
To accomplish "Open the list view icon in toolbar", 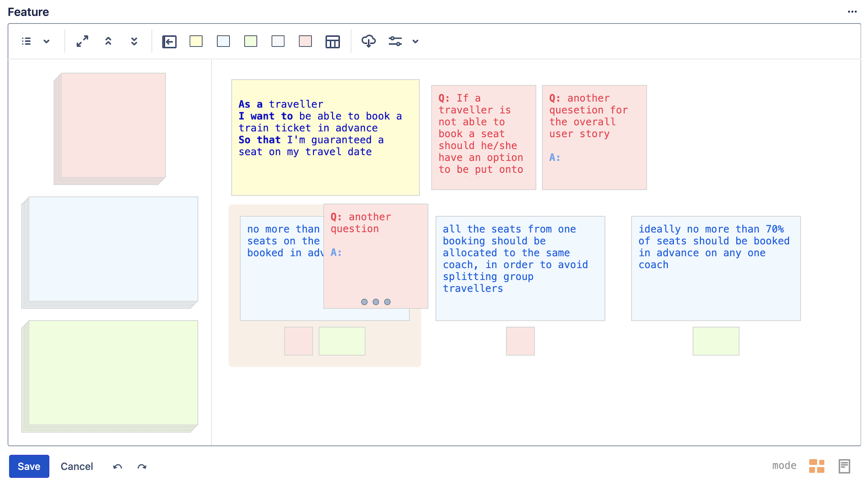I will (26, 41).
